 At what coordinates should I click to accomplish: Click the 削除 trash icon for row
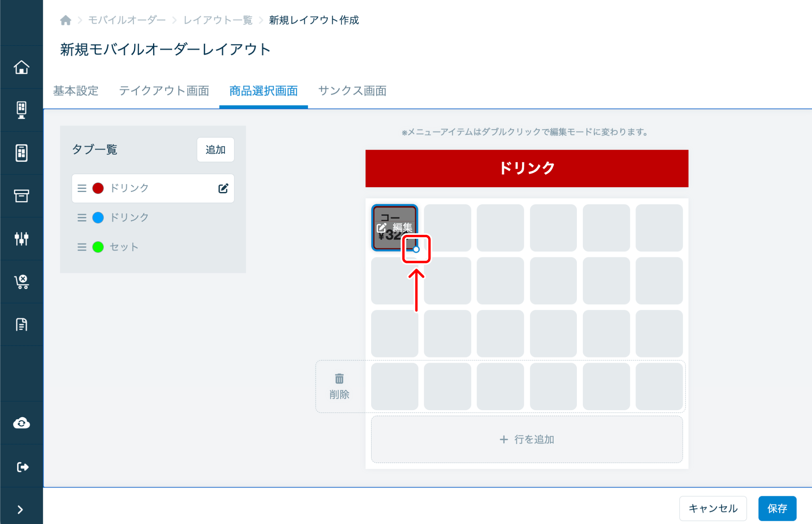pyautogui.click(x=339, y=379)
